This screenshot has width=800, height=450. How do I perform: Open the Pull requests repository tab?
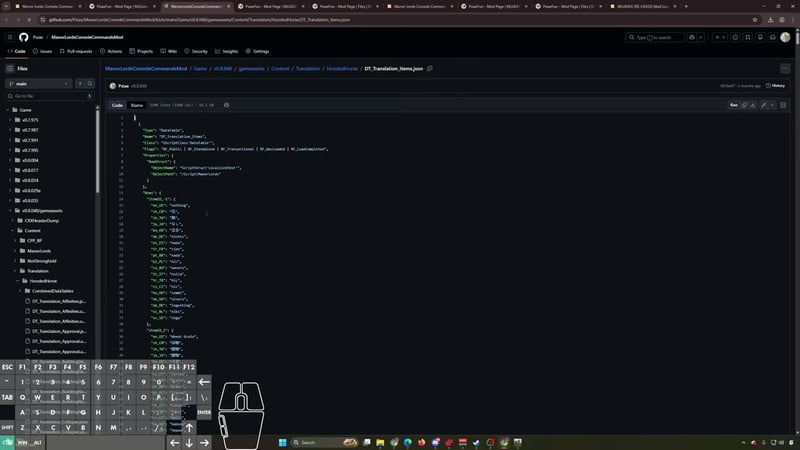[76, 51]
